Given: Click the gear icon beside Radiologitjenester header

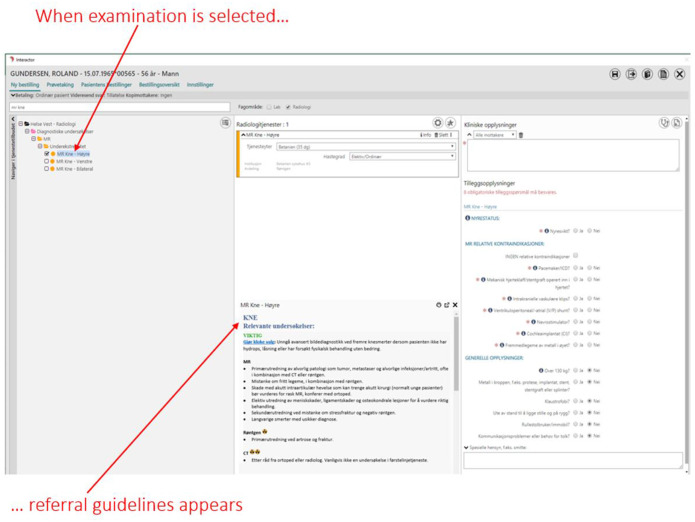Looking at the screenshot, I should coord(437,123).
